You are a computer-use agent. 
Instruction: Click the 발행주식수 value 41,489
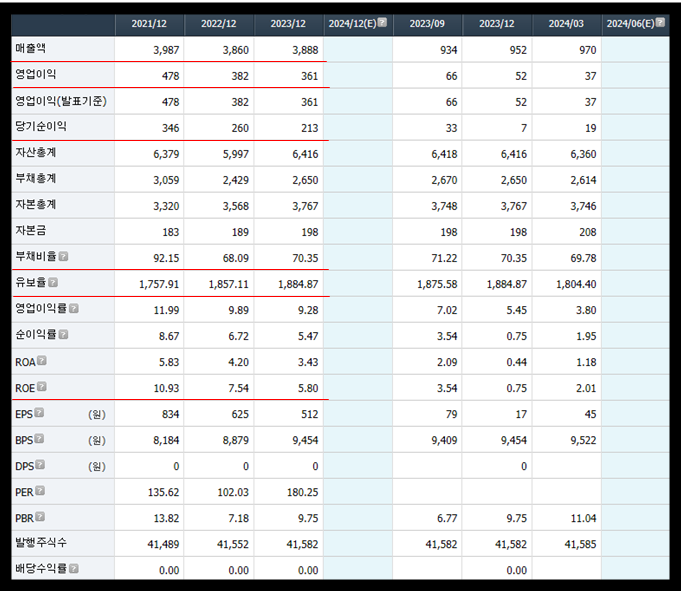(163, 545)
